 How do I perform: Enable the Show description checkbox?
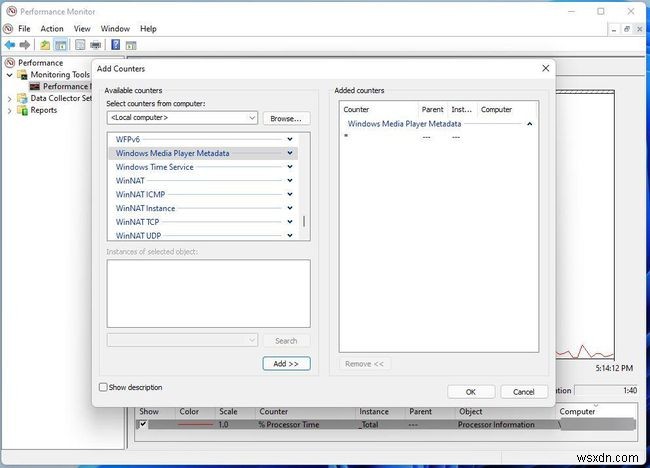click(103, 387)
